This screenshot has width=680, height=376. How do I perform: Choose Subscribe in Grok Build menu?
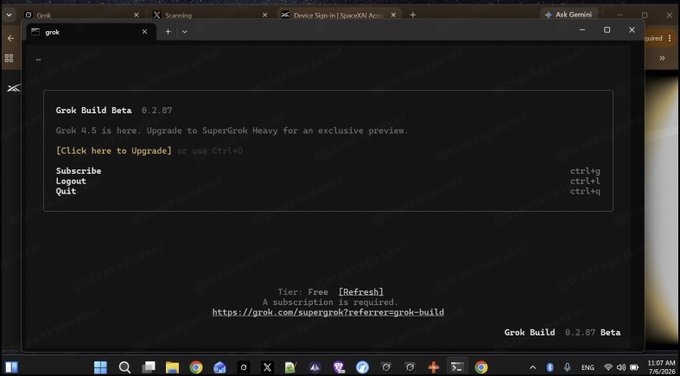pyautogui.click(x=78, y=171)
